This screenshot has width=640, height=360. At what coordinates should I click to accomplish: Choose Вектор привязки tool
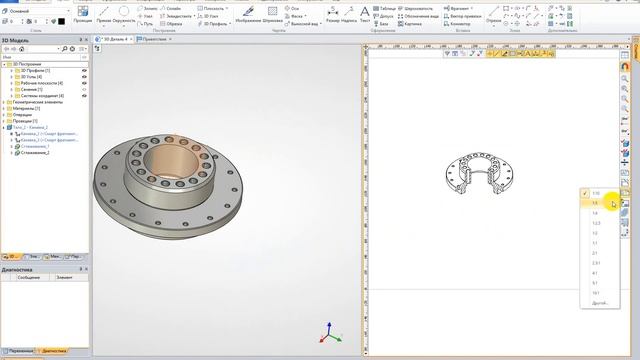click(462, 16)
